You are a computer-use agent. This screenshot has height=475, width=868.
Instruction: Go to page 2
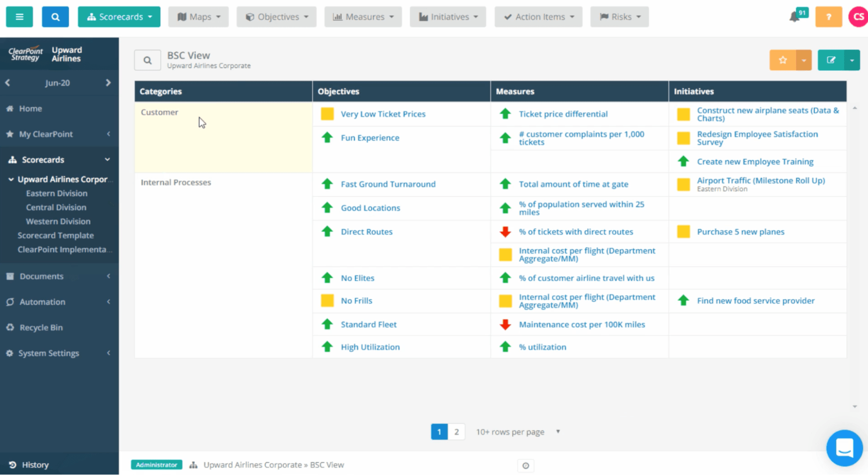[456, 432]
